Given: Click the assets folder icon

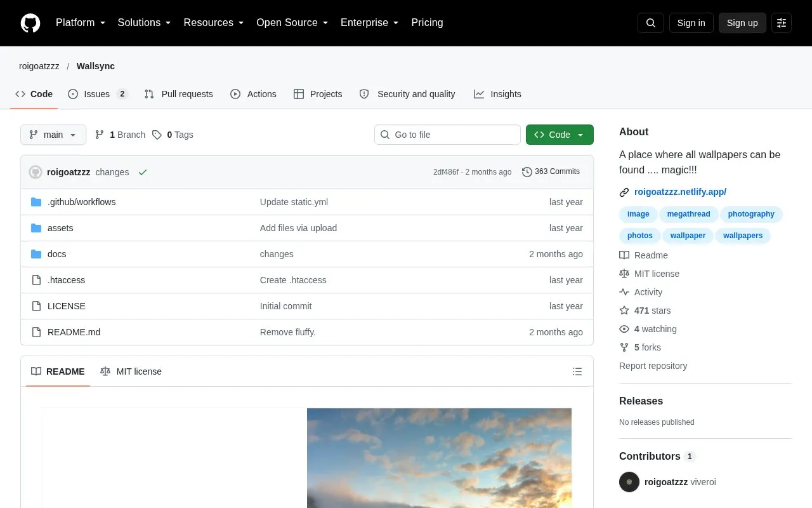Looking at the screenshot, I should 36,228.
